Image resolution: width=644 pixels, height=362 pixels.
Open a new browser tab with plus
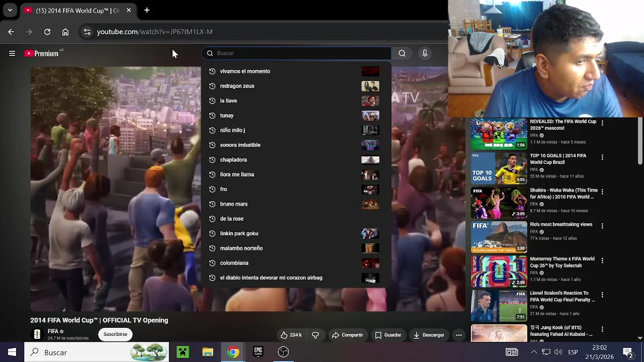point(147,10)
